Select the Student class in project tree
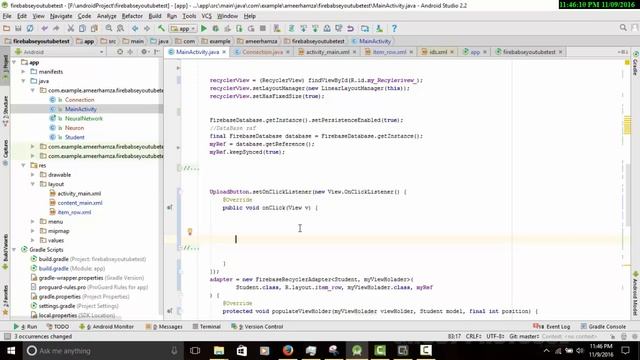This screenshot has width=640, height=360. click(x=74, y=137)
